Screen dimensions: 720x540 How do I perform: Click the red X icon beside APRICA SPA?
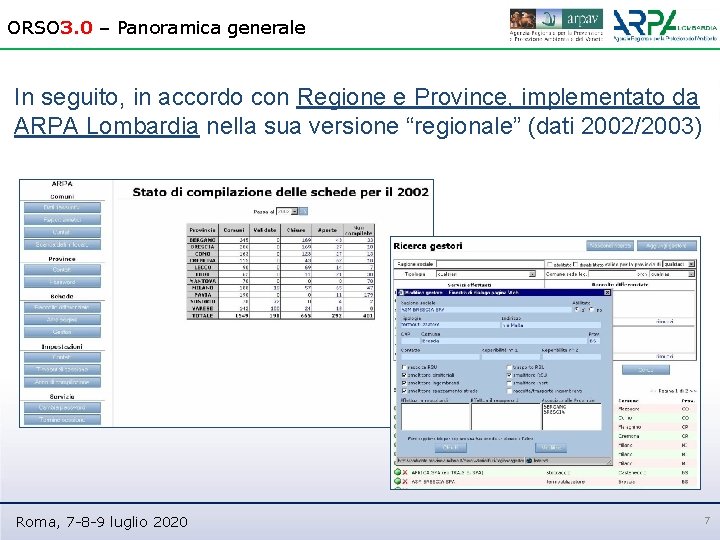(x=405, y=472)
